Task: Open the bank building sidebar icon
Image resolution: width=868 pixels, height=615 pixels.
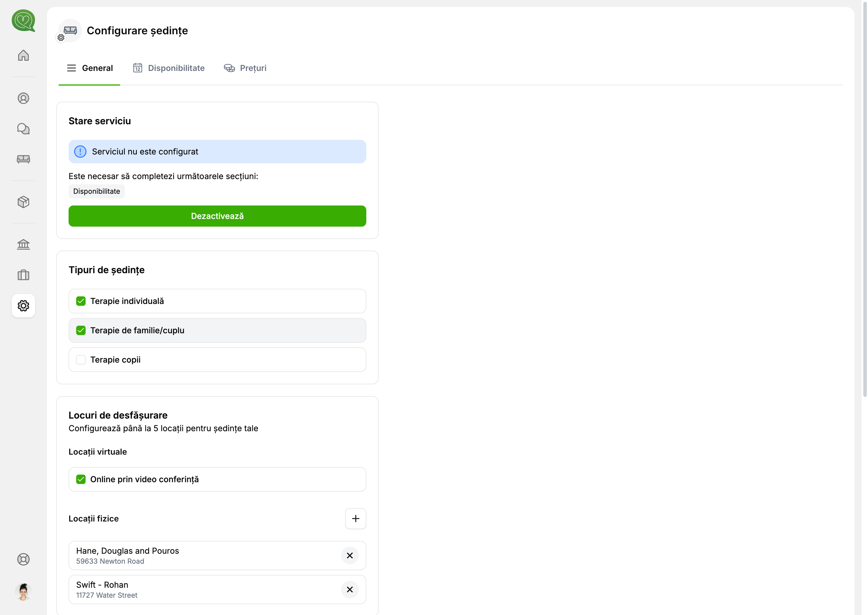Action: (x=23, y=244)
